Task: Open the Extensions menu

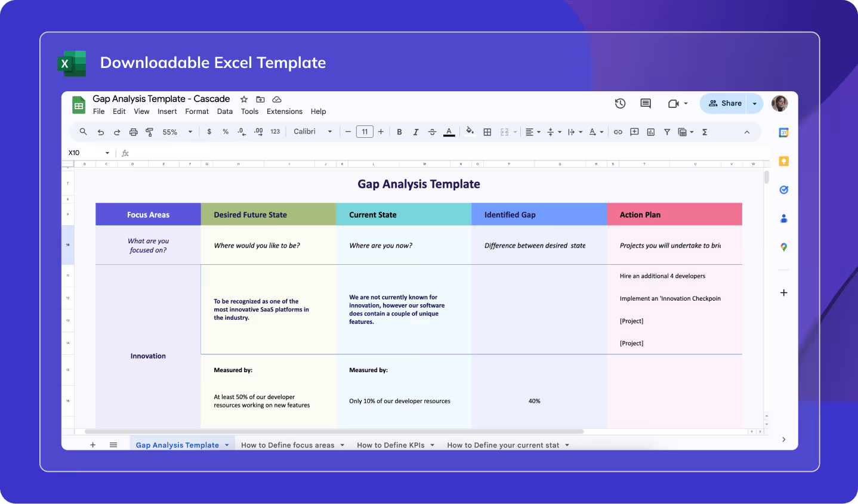Action: [x=284, y=111]
